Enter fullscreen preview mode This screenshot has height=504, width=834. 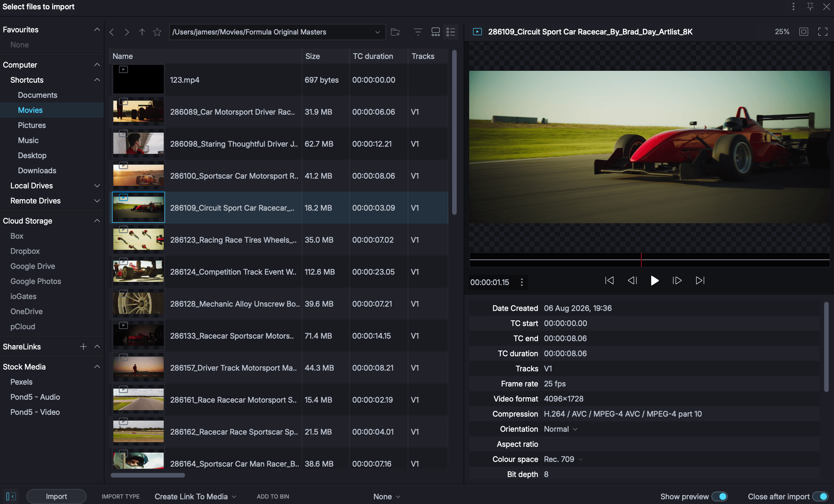pyautogui.click(x=823, y=32)
